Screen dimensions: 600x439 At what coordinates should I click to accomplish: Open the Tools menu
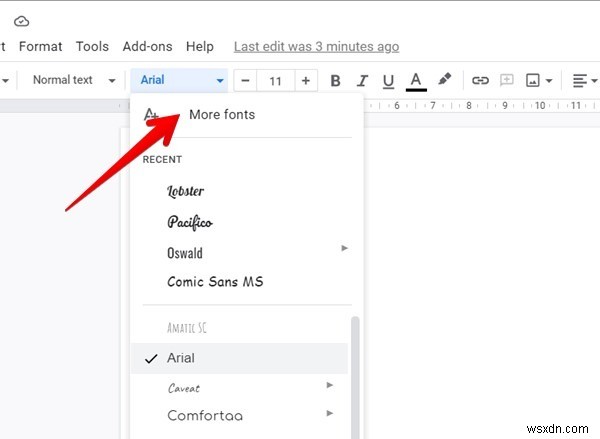coord(92,46)
